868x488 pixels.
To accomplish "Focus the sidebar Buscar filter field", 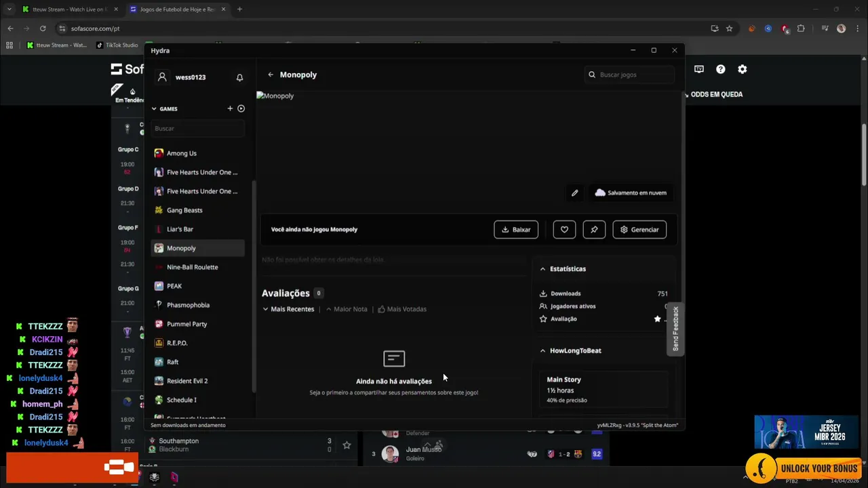I will click(197, 128).
